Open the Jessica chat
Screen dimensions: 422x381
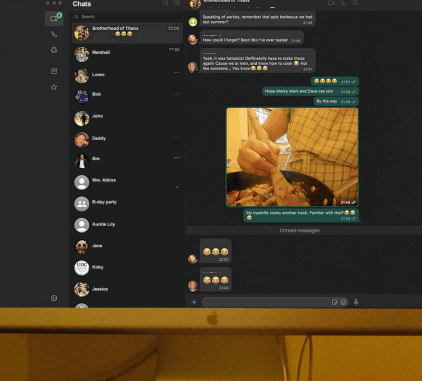[127, 289]
